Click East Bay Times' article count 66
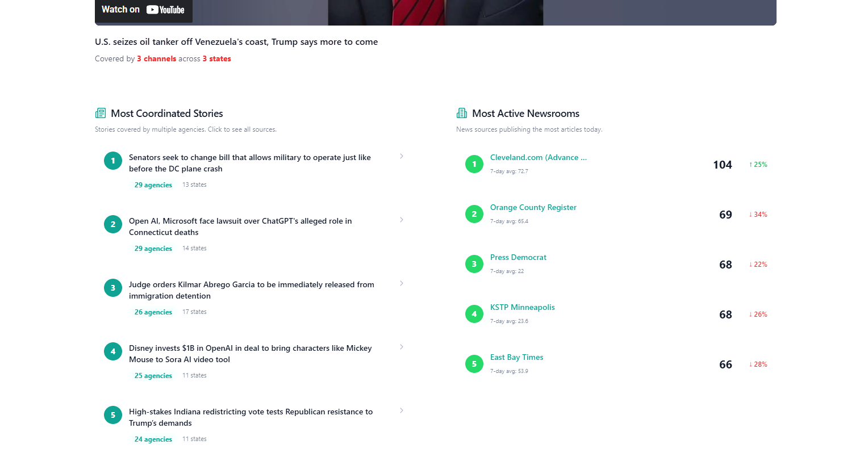This screenshot has width=868, height=449. click(x=725, y=364)
